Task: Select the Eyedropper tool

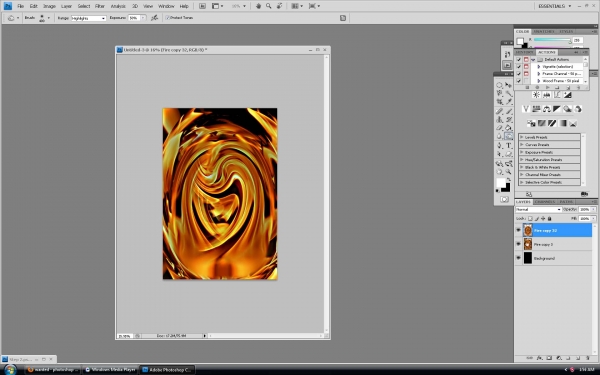Action: (x=509, y=102)
